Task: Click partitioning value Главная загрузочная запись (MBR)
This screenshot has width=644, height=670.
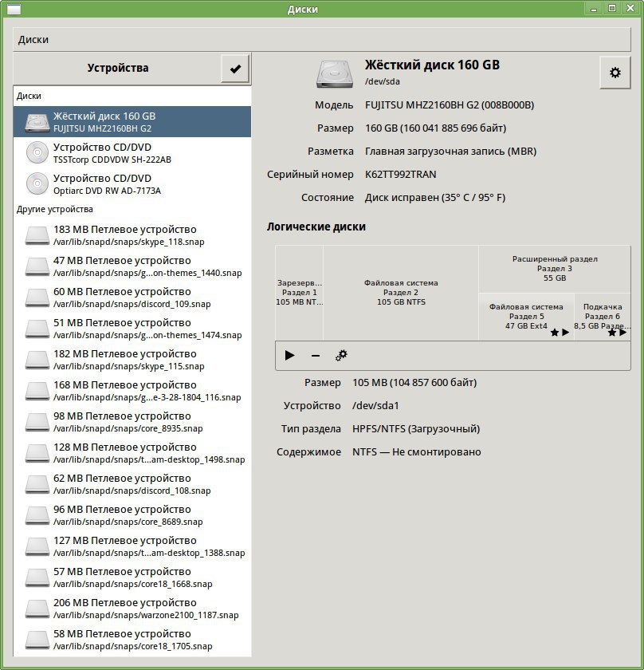Action: tap(450, 152)
